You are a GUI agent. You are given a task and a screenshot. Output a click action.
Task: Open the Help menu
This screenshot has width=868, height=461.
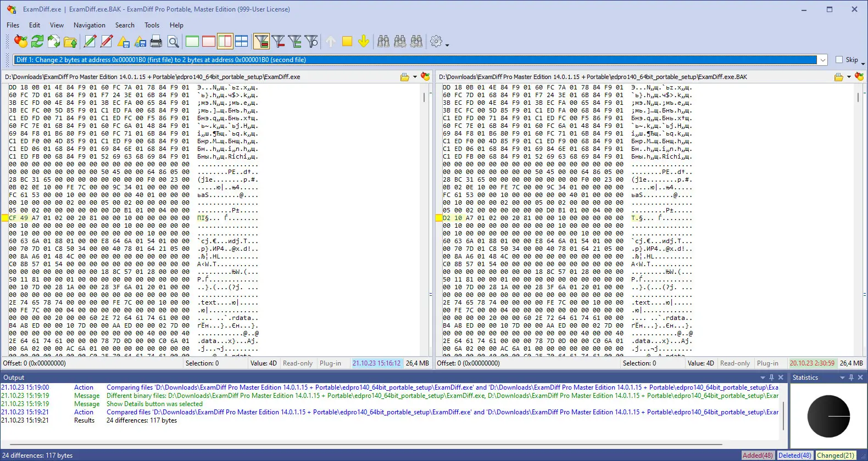pos(176,25)
